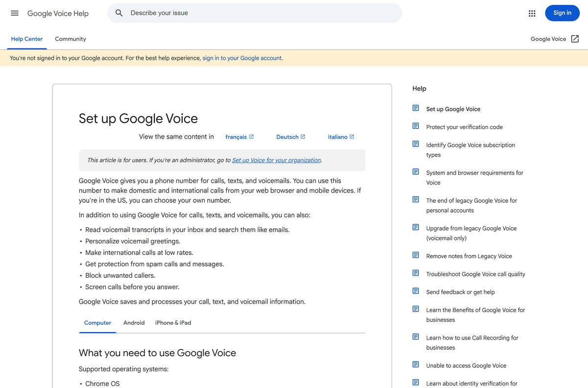Screen dimensions: 588x388
Task: Follow sign in to your Google account link
Action: pos(242,58)
